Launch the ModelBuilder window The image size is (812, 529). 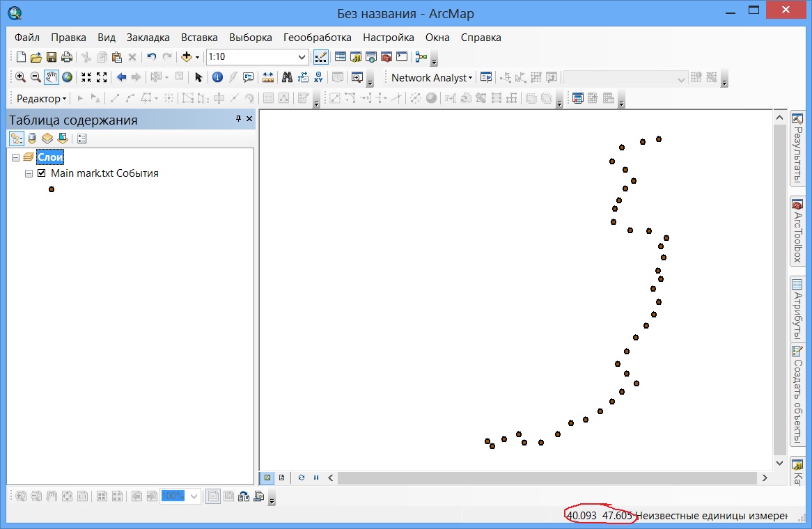click(421, 57)
